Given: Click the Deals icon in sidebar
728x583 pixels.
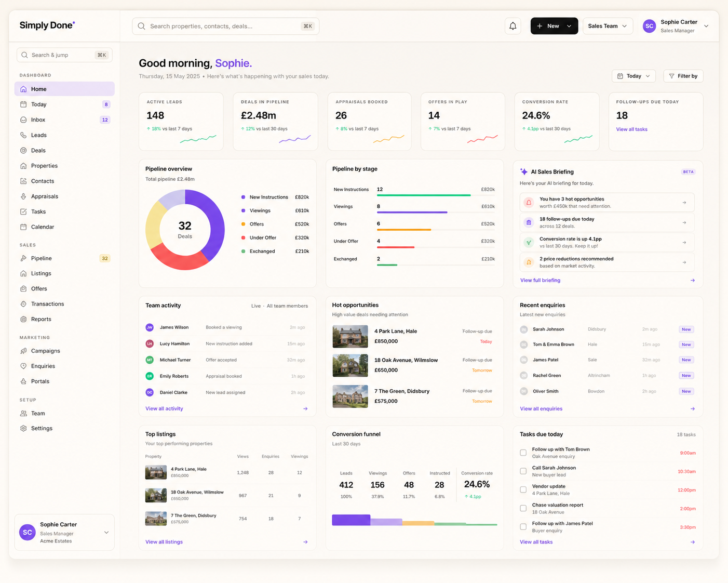Looking at the screenshot, I should [23, 151].
